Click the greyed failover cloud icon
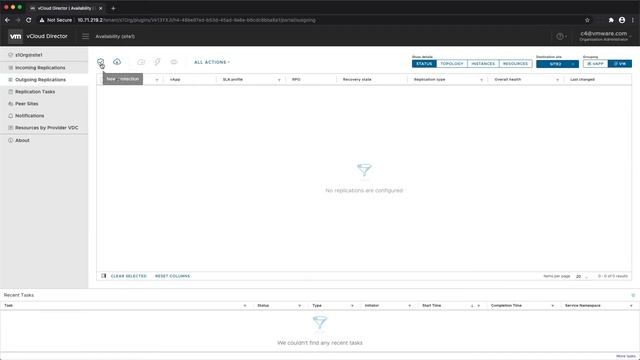 [x=141, y=62]
